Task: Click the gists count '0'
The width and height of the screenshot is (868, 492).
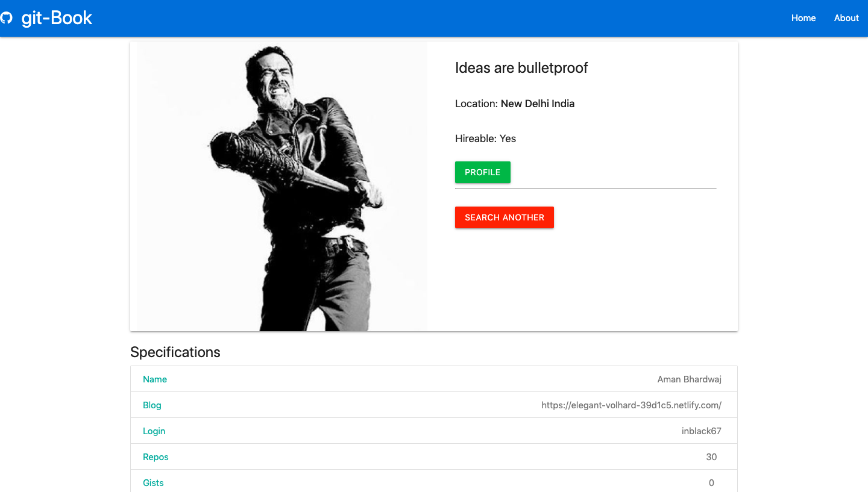Action: [711, 483]
